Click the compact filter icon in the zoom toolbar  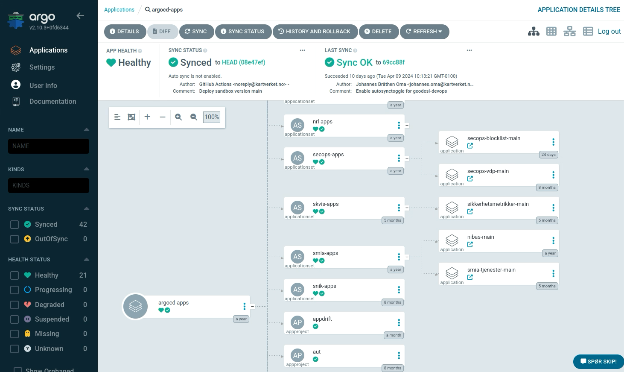(117, 117)
